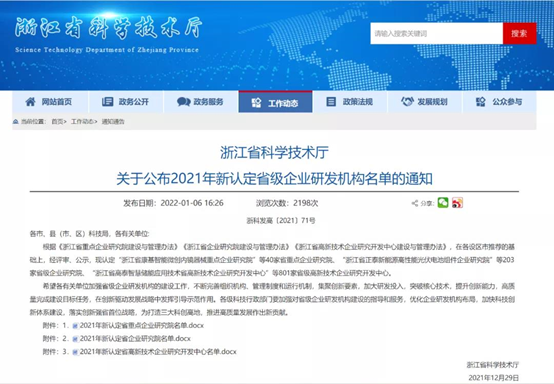
Task: Click the share arrow icon beside 分享
Action: pos(415,203)
